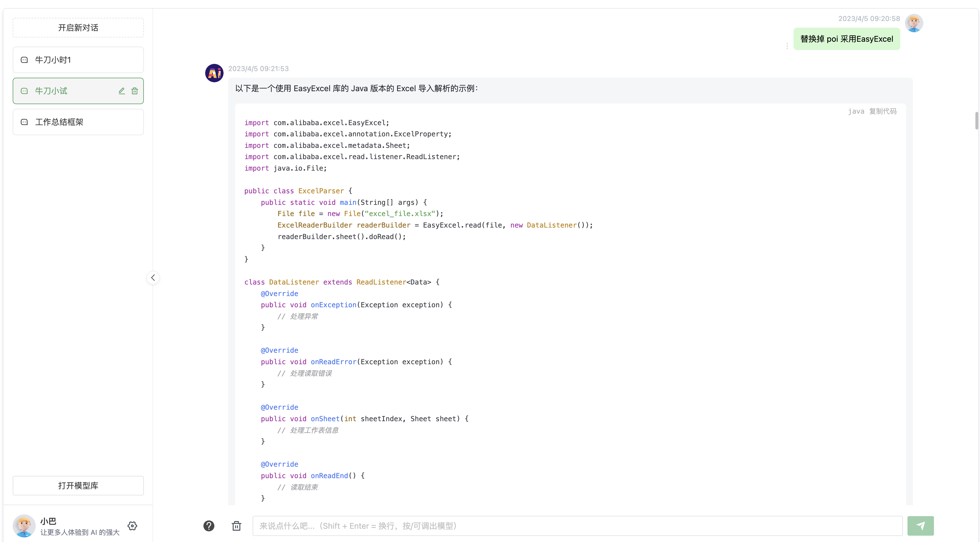Click the comment // 处理读取错误
This screenshot has width=980, height=542.
304,373
